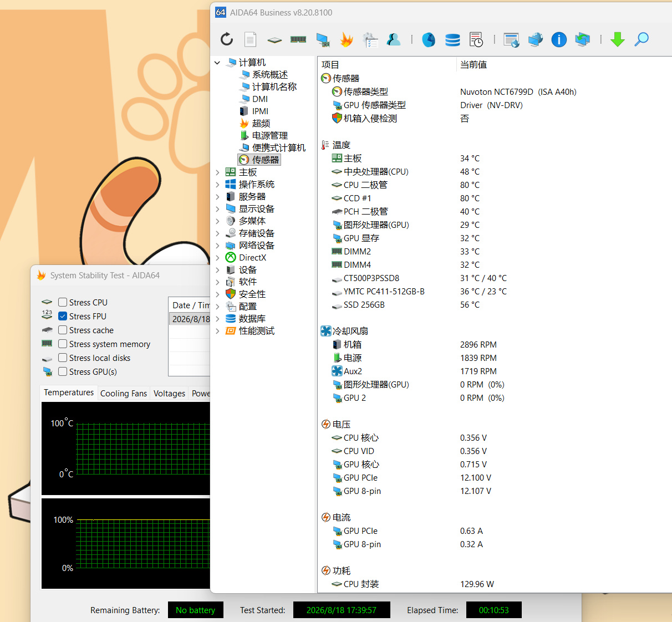Select DMI in the tree
Image resolution: width=672 pixels, height=622 pixels.
click(260, 99)
